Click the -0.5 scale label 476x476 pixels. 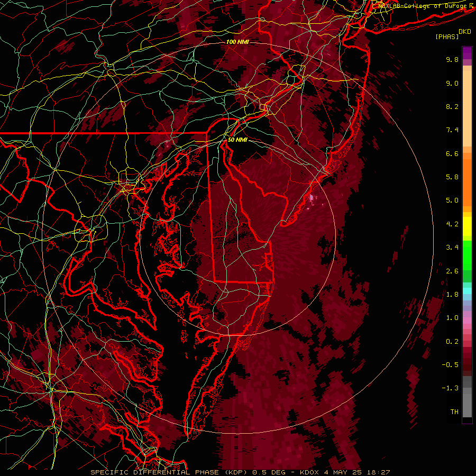450,365
